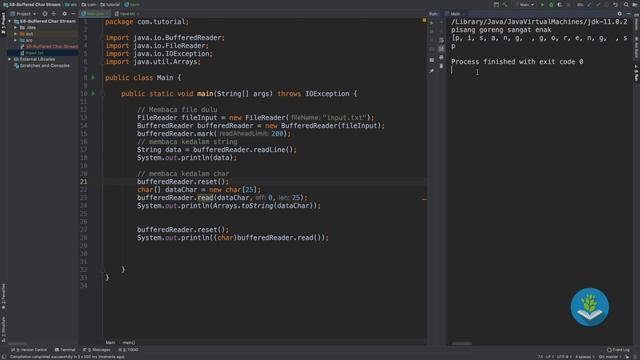Click run gutter arrow beside class Main
The image size is (640, 360).
93,78
